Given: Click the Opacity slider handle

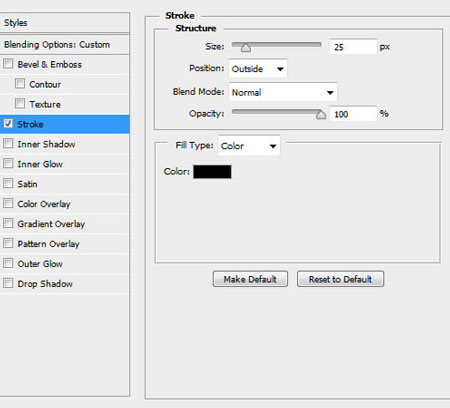Looking at the screenshot, I should [x=321, y=115].
